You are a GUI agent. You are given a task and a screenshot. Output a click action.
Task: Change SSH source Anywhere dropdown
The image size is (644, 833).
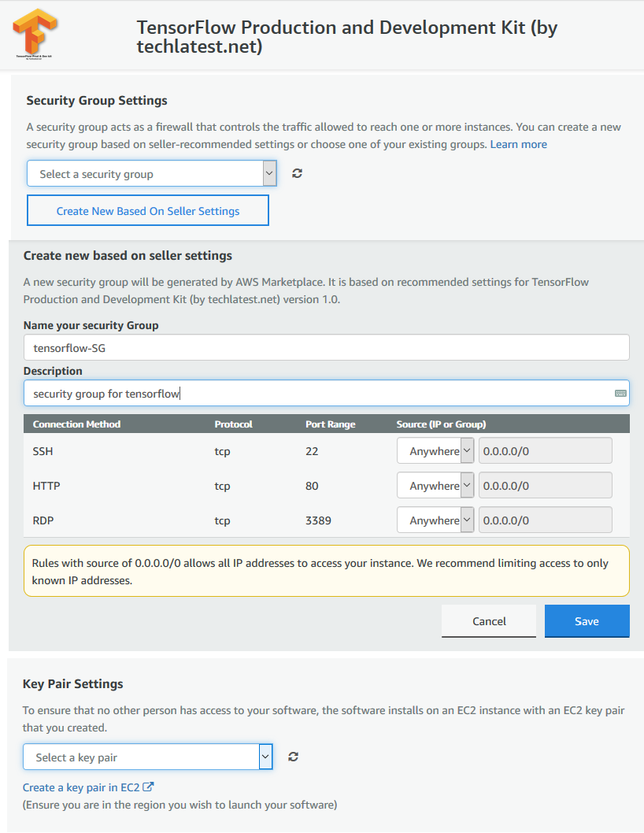pyautogui.click(x=435, y=451)
